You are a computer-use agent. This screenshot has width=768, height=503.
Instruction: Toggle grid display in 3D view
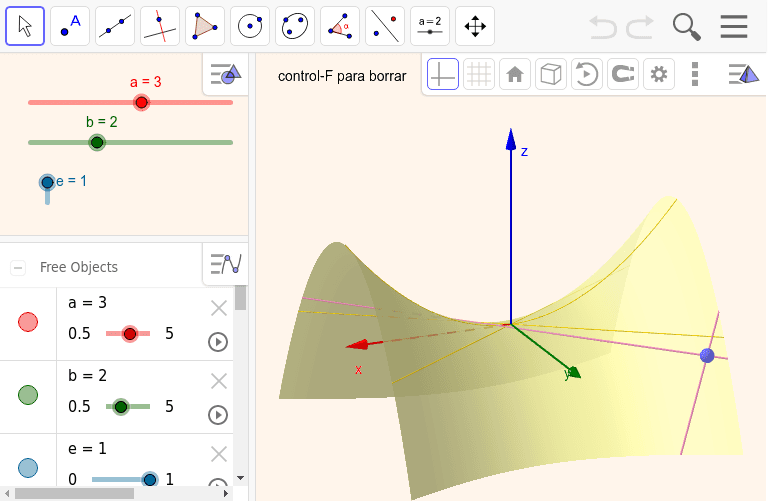(x=479, y=74)
